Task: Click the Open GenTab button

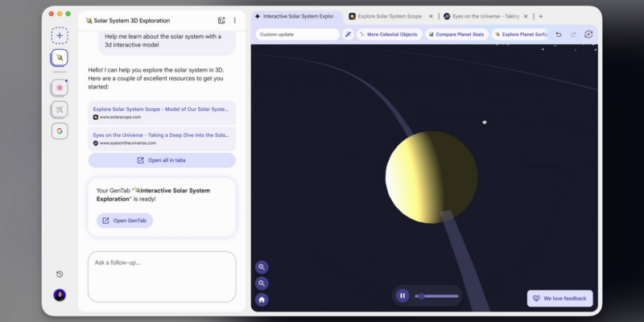Action: (x=125, y=221)
